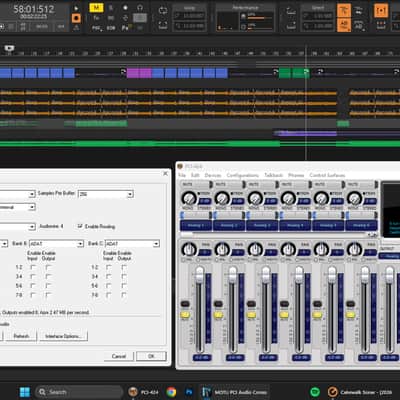Image resolution: width=400 pixels, height=400 pixels.
Task: Click the OK button in dialog
Action: point(151,356)
